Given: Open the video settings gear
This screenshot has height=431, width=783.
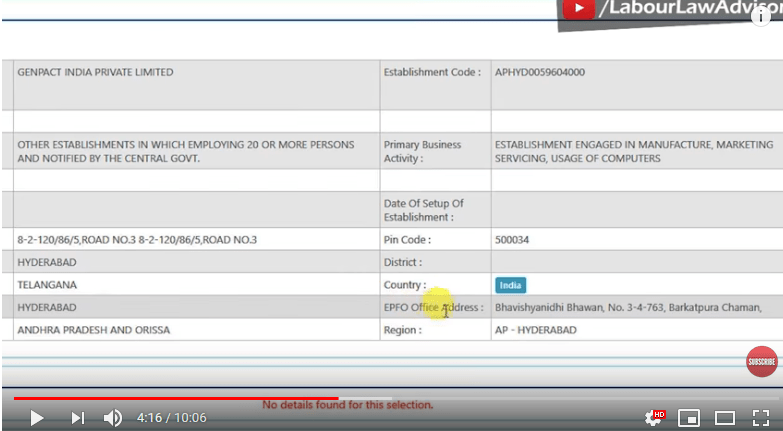Looking at the screenshot, I should [653, 418].
